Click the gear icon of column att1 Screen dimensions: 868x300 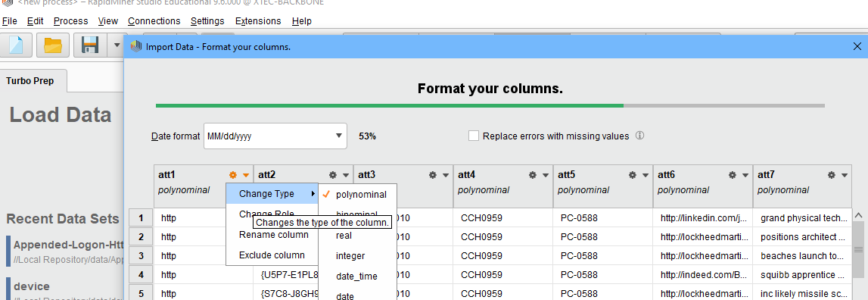233,175
